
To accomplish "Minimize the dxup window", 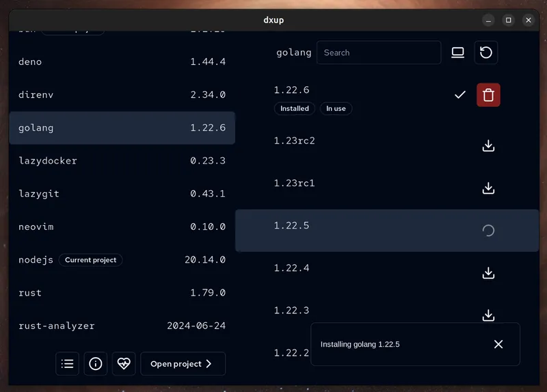I will pyautogui.click(x=488, y=21).
